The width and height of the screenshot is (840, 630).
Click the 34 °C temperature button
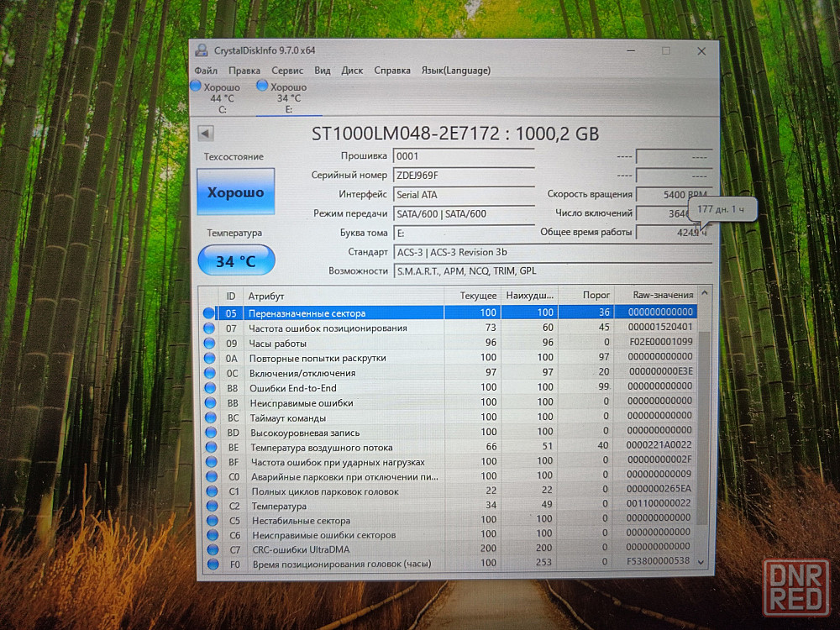click(x=236, y=261)
